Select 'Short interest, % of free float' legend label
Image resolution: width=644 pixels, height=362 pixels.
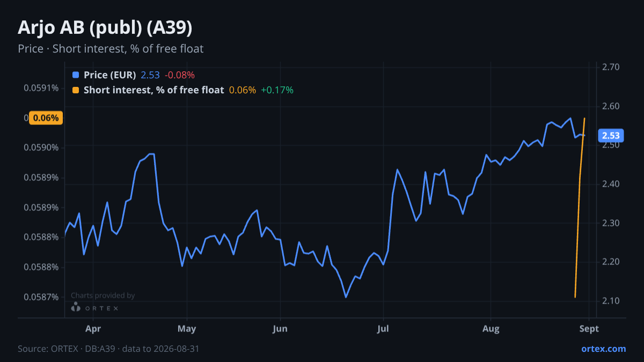tap(153, 90)
